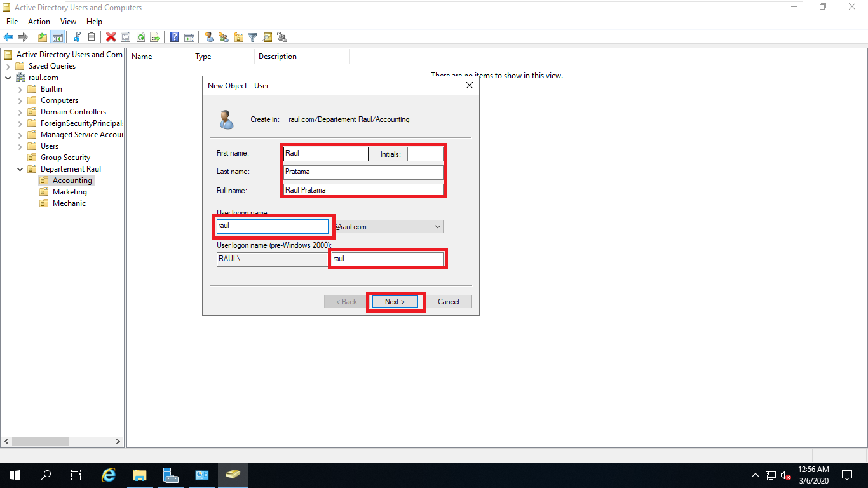Viewport: 868px width, 488px height.
Task: Open taskbar Search magnifier
Action: 46,475
